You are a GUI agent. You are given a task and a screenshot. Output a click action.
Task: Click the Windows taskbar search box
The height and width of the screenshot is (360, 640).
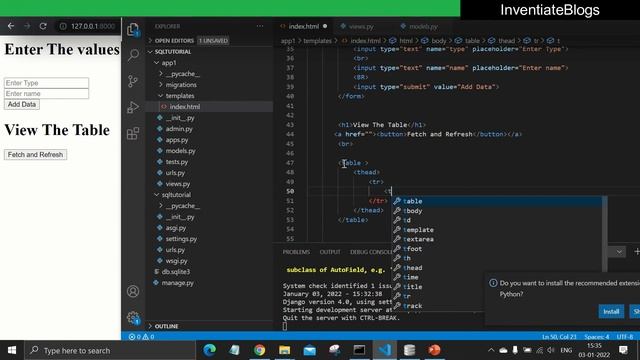[x=111, y=350]
